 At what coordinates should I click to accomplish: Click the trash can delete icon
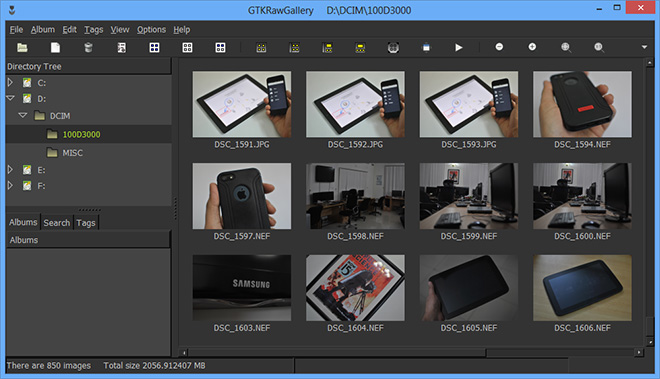tap(88, 48)
